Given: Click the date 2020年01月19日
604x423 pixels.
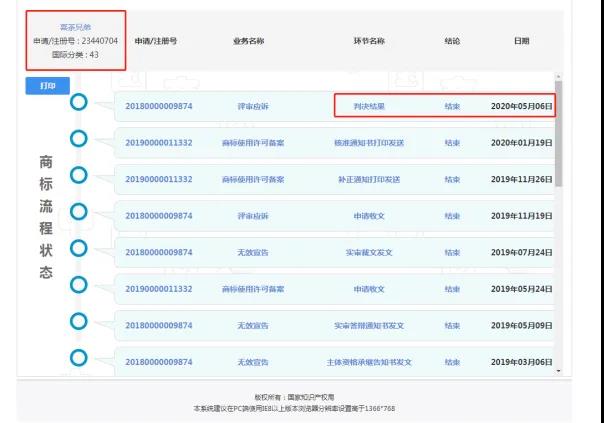Looking at the screenshot, I should [x=522, y=143].
